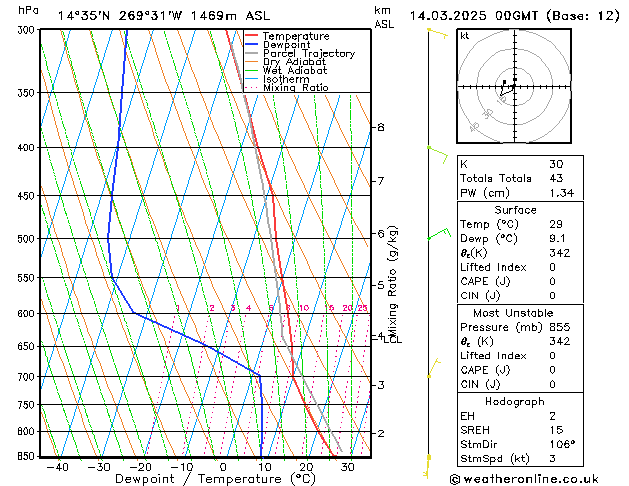Click the date '14.03.2025 00GMT' header

pos(474,16)
